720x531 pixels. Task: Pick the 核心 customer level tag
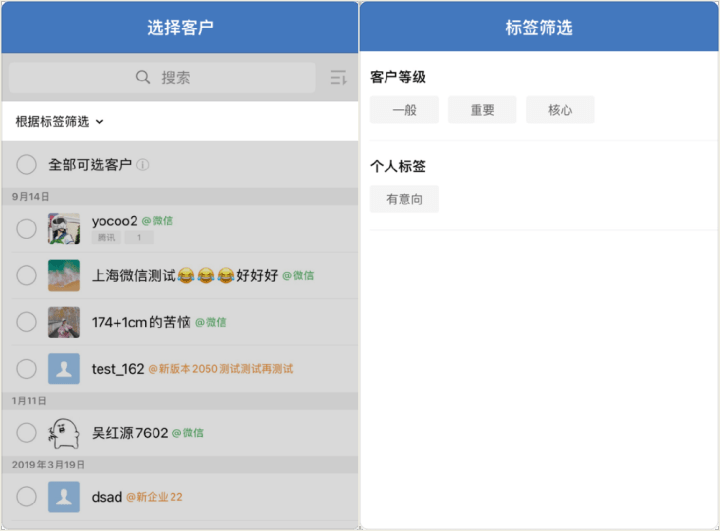[x=560, y=110]
